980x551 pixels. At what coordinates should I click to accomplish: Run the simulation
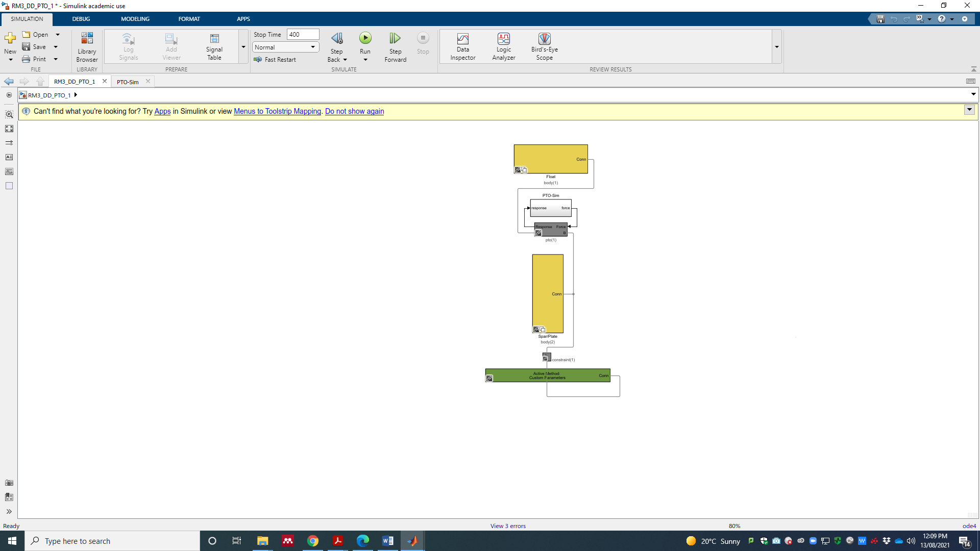(x=365, y=41)
